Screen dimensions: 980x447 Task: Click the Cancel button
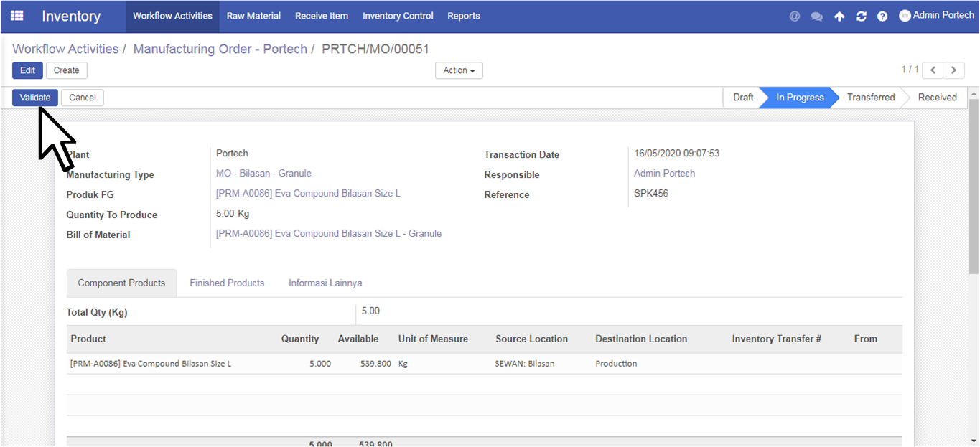pos(83,98)
